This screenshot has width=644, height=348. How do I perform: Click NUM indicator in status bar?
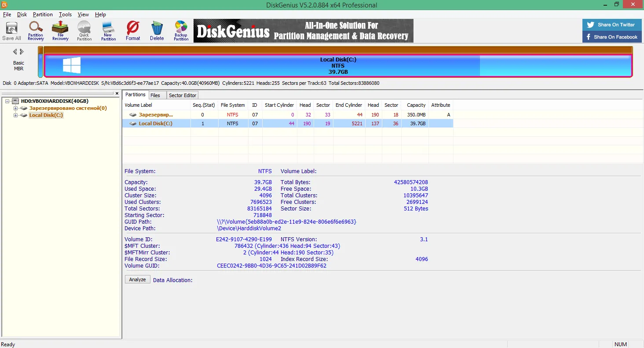point(620,344)
